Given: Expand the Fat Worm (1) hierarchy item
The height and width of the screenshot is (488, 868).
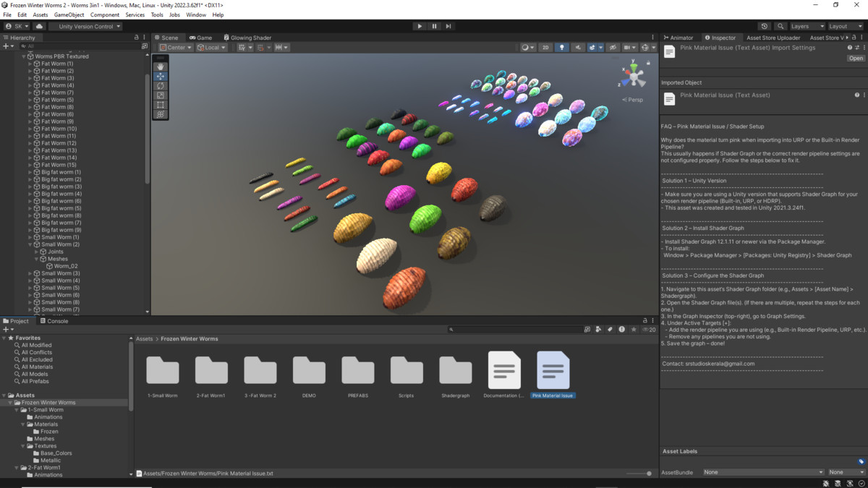Looking at the screenshot, I should point(30,64).
